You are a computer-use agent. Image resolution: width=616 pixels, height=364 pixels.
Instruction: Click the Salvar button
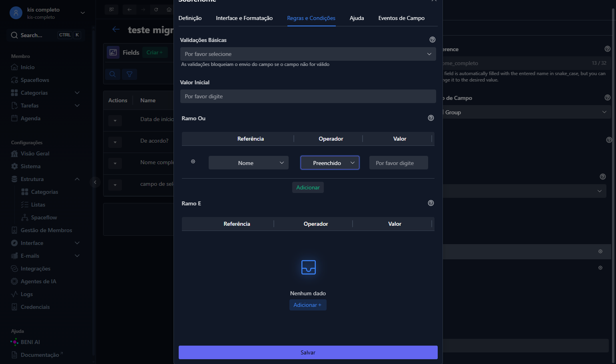[308, 352]
